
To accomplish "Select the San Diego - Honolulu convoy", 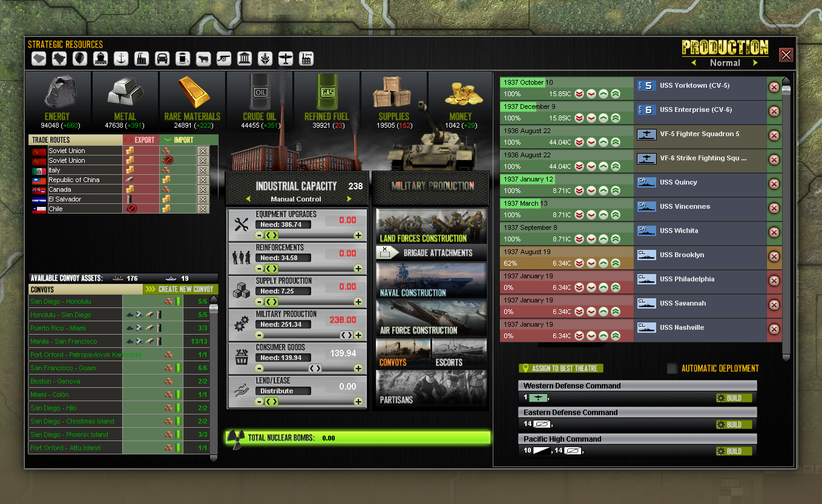I will (x=119, y=301).
